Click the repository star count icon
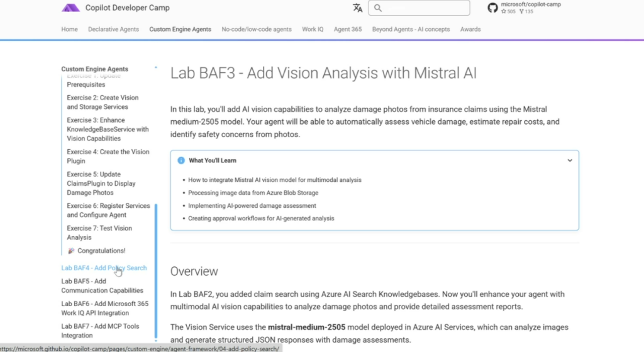Screen dimensions: 644x352 tap(504, 11)
